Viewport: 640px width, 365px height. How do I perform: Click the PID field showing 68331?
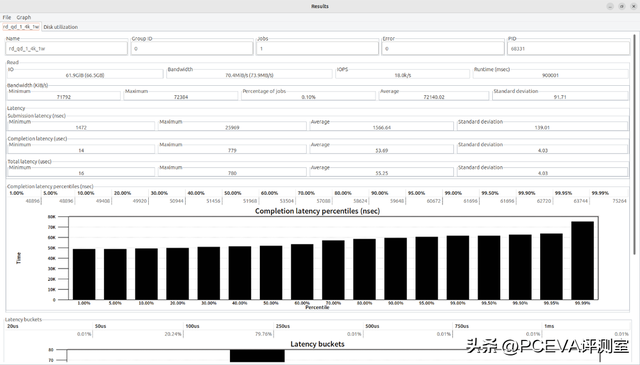pos(568,49)
